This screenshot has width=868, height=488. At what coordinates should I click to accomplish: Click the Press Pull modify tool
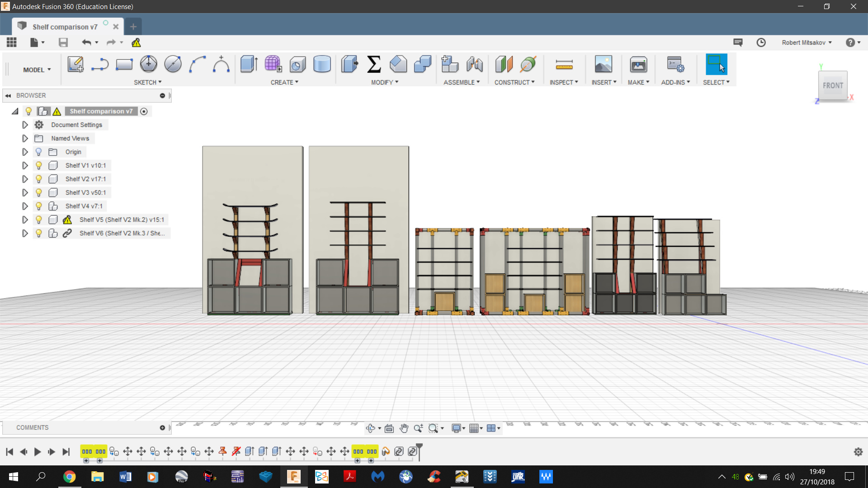coord(349,64)
